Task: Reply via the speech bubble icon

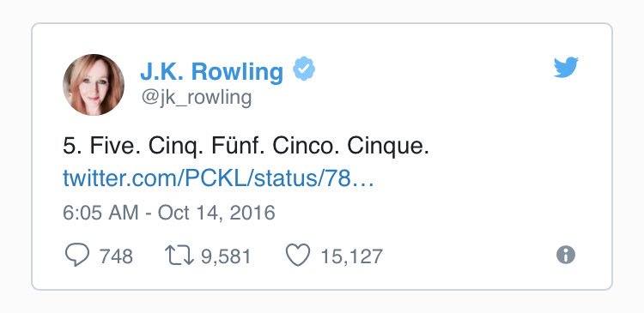Action: coord(77,255)
